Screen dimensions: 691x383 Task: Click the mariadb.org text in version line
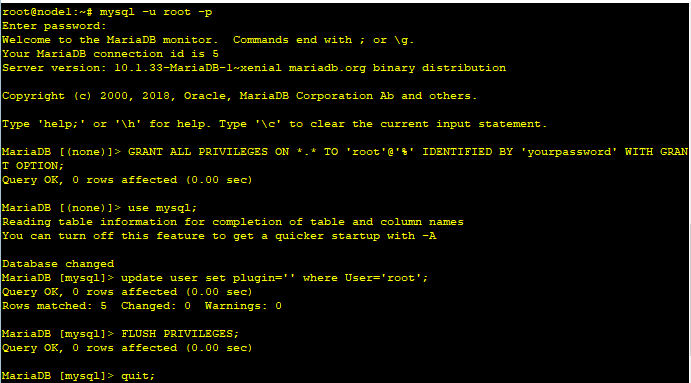(327, 68)
